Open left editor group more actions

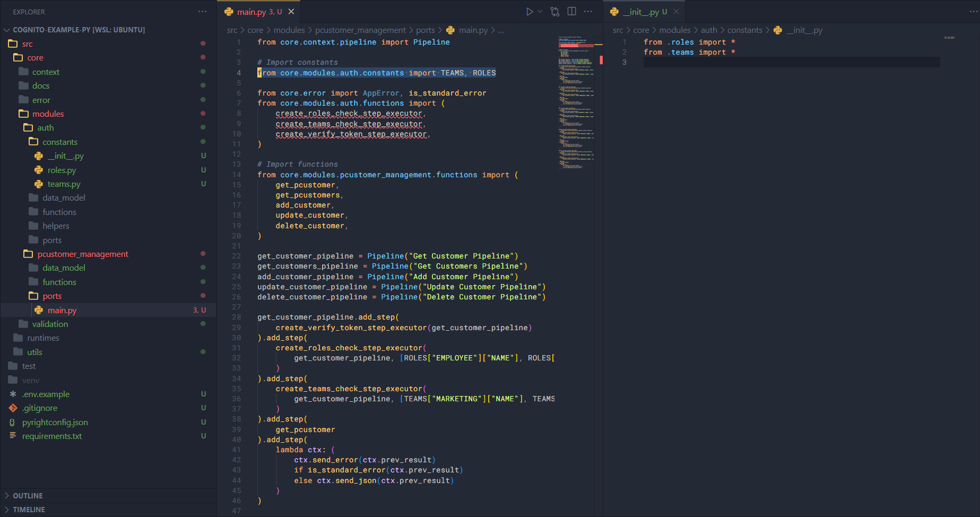click(588, 12)
